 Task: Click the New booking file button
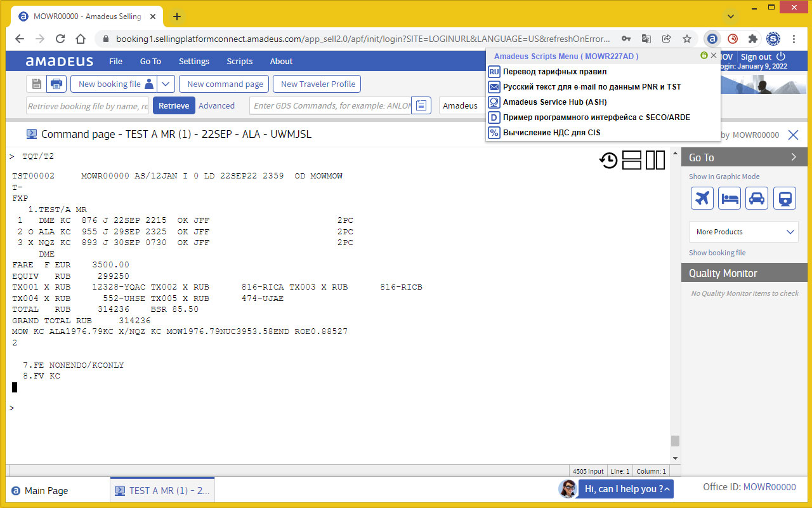coord(114,84)
